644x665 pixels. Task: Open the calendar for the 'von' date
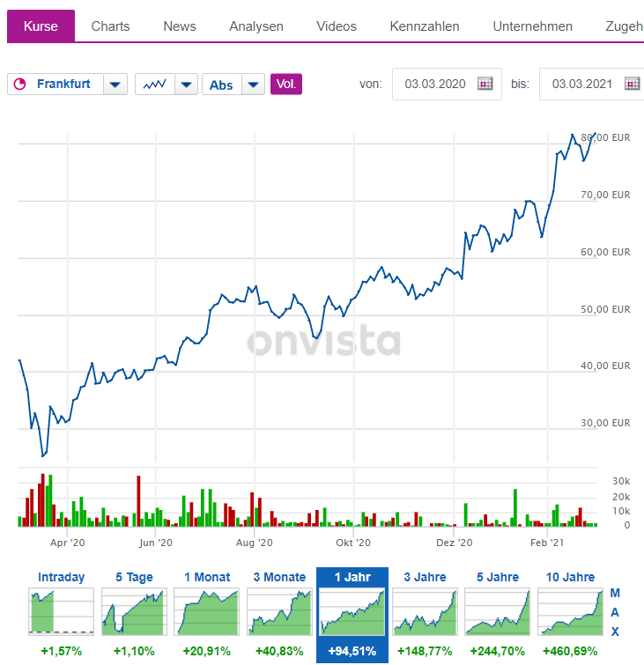pos(485,85)
